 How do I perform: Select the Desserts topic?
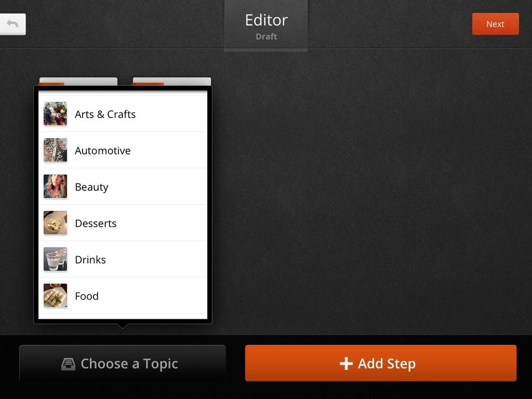coord(123,223)
